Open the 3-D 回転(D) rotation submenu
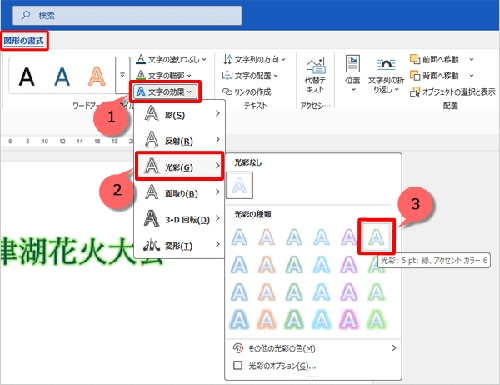 [x=180, y=219]
